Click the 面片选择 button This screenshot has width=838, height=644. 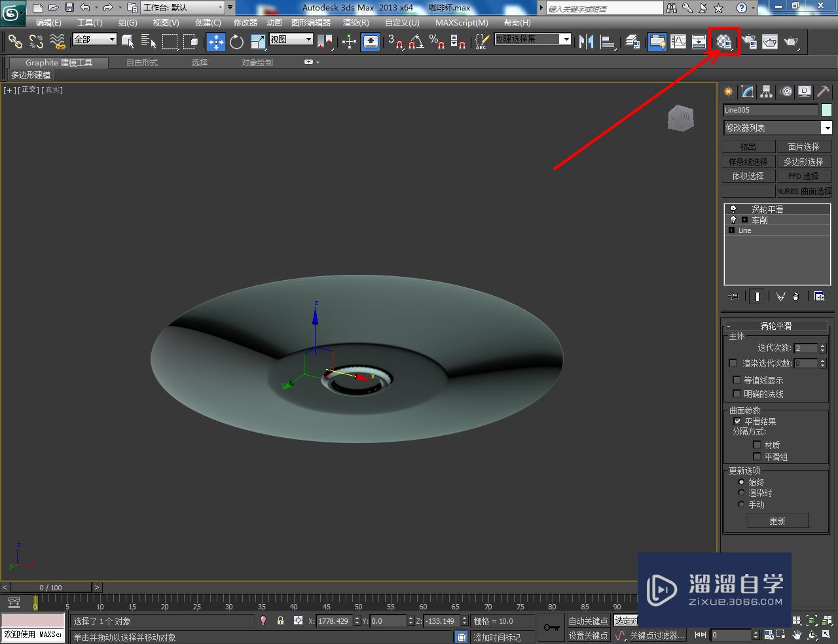(x=803, y=147)
